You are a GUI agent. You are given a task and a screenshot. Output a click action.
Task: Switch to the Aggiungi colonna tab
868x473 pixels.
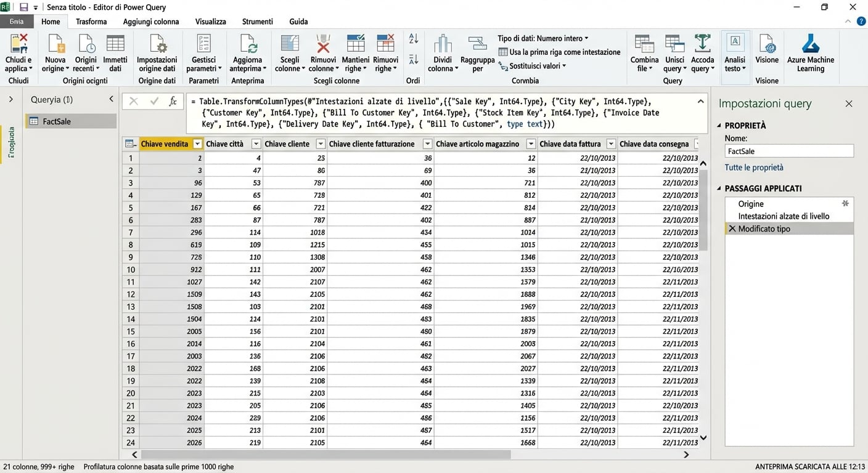(151, 22)
